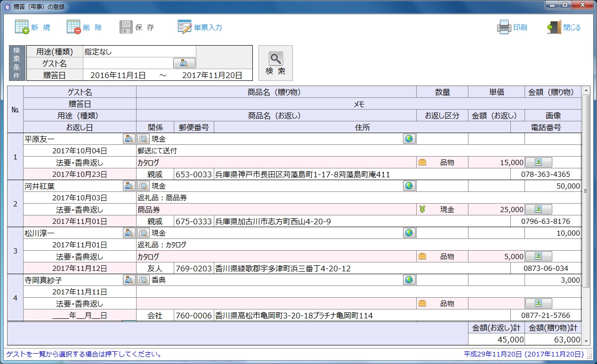The width and height of the screenshot is (597, 364).
Task: Click scrollbar down arrow at list bottom
Action: tap(586, 340)
